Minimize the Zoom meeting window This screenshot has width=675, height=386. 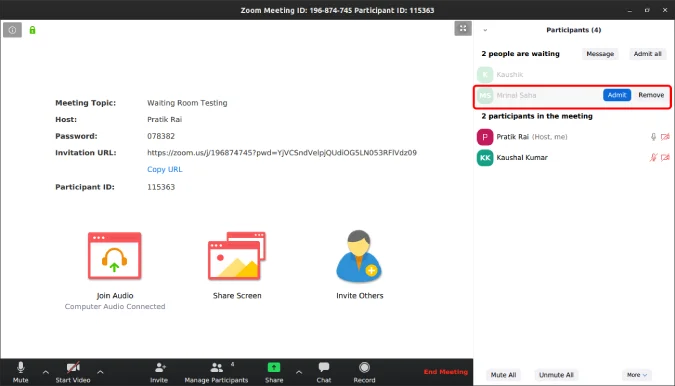pos(629,10)
